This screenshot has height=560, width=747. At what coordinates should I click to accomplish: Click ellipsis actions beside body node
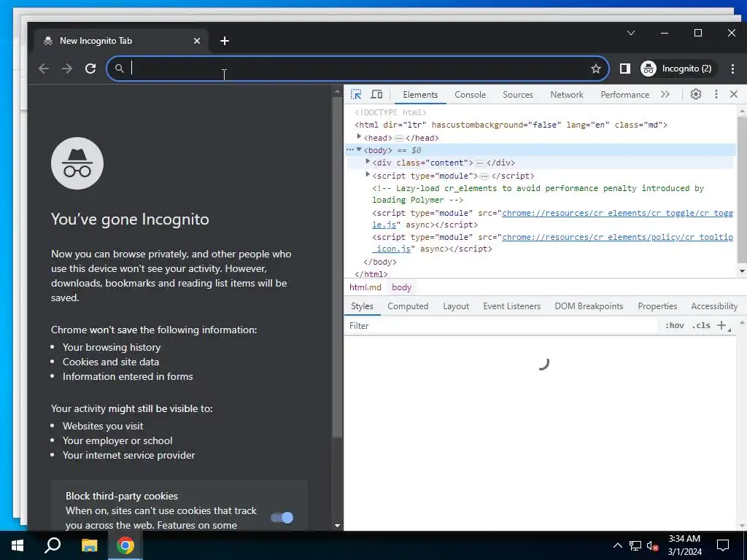349,149
